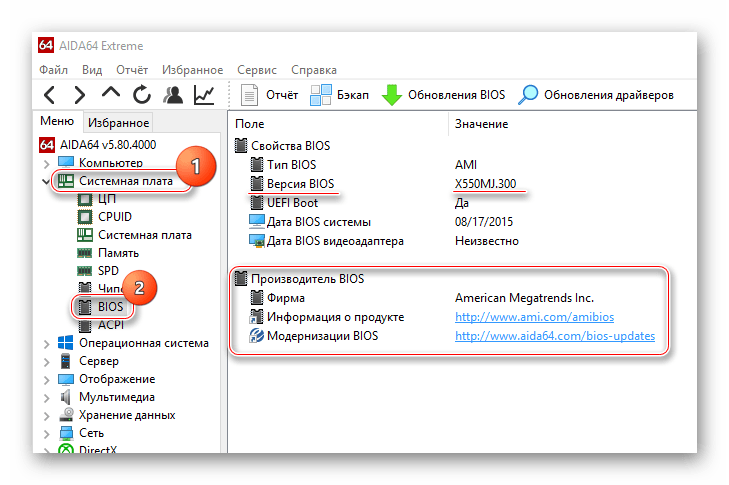
Task: Select the Компьютер monitor icon in tree
Action: 66,162
